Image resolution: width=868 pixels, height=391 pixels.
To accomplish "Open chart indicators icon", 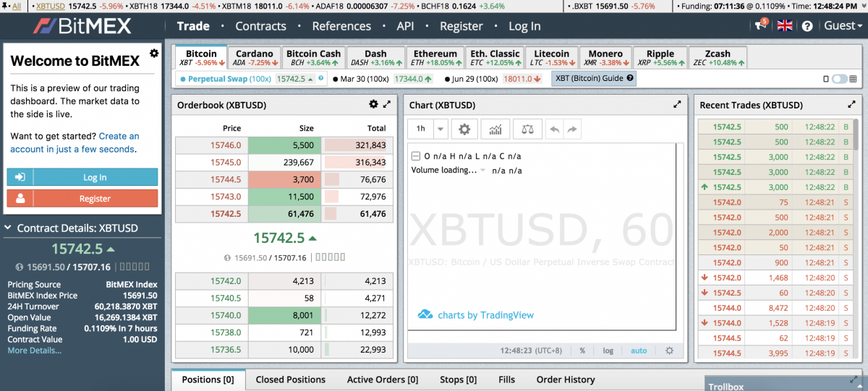I will click(495, 129).
